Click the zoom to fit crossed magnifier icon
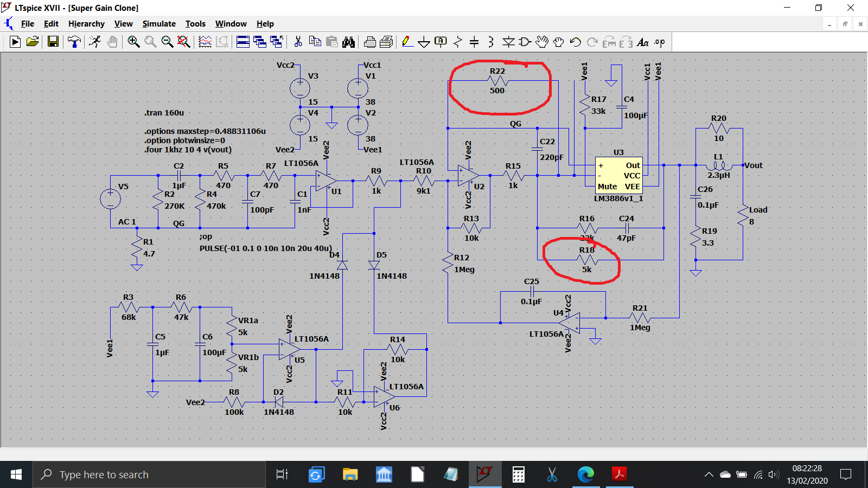The image size is (868, 488). pos(184,42)
